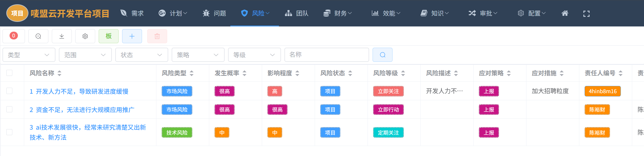Click 上报 strategy tag in row 3
This screenshot has width=644, height=156.
(489, 132)
